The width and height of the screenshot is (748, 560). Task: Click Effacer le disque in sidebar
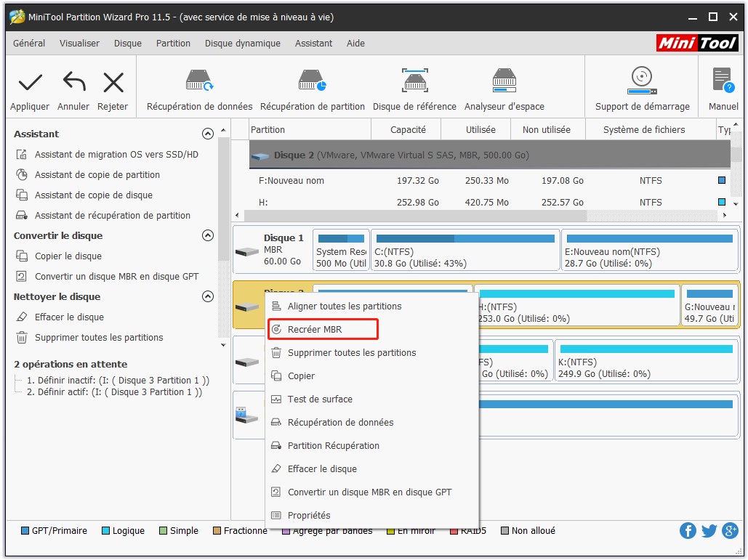pos(69,317)
